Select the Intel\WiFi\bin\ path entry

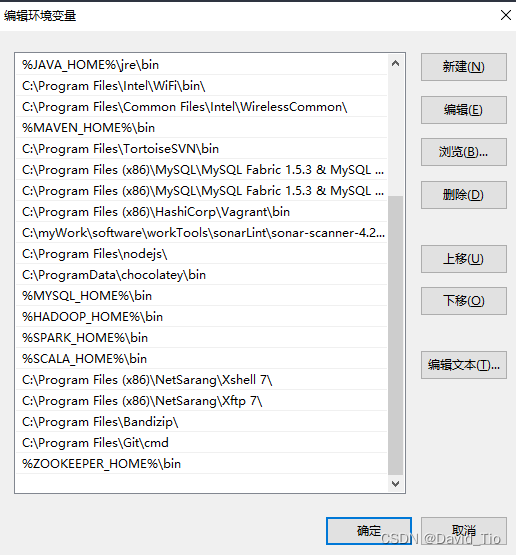[x=201, y=86]
